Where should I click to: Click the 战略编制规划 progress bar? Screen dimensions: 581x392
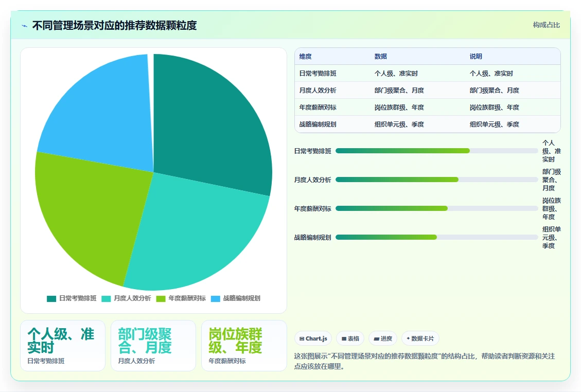click(436, 237)
